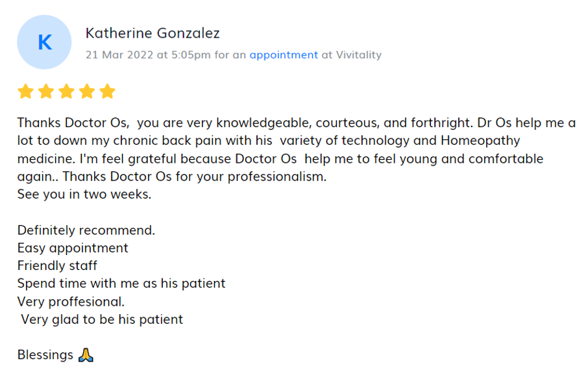Click the 'See you in two weeks' line
The image size is (588, 368).
pos(84,194)
